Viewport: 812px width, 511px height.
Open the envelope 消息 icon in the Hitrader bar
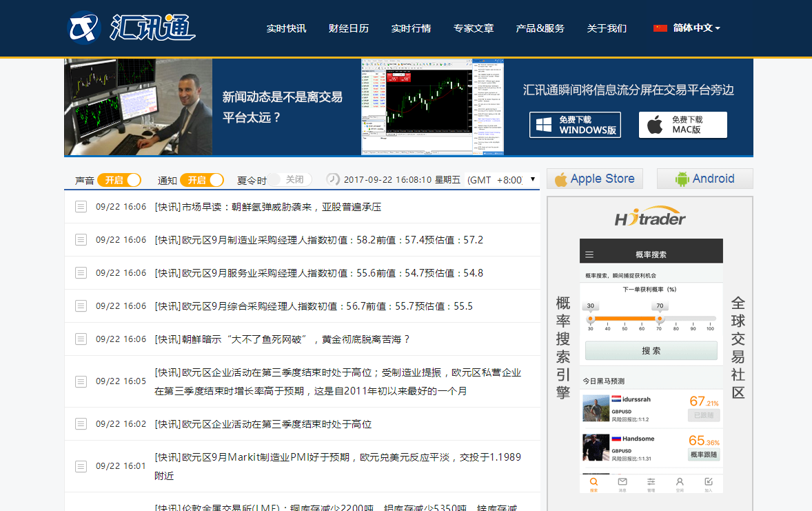point(622,483)
